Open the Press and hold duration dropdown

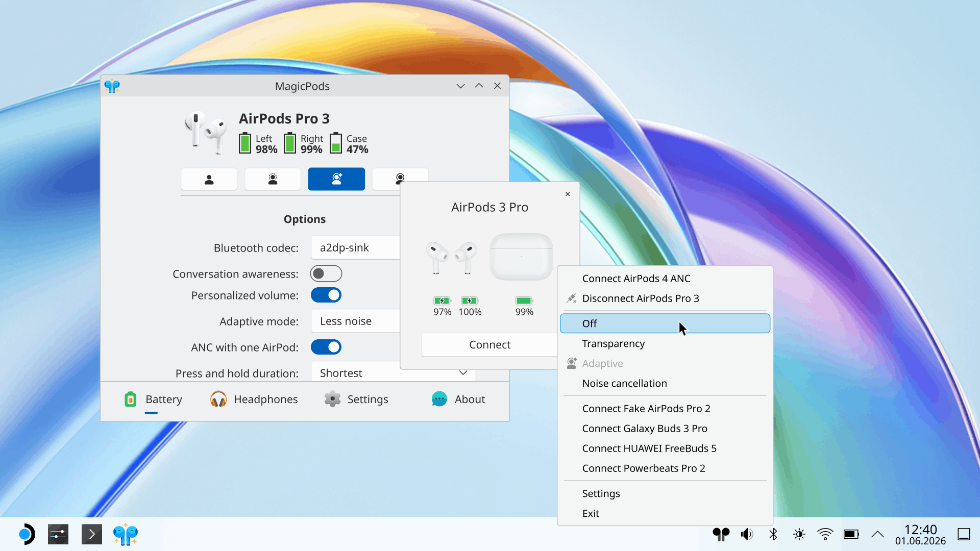[393, 372]
